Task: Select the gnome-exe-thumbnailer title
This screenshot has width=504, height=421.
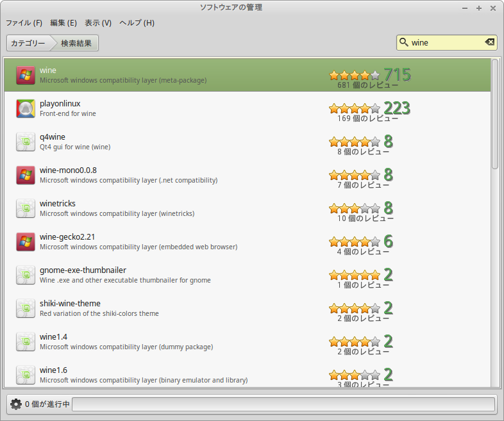Action: click(83, 270)
